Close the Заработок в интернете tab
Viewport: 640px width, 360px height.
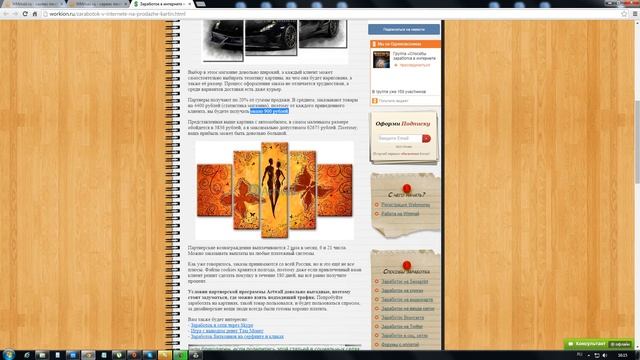pyautogui.click(x=190, y=4)
